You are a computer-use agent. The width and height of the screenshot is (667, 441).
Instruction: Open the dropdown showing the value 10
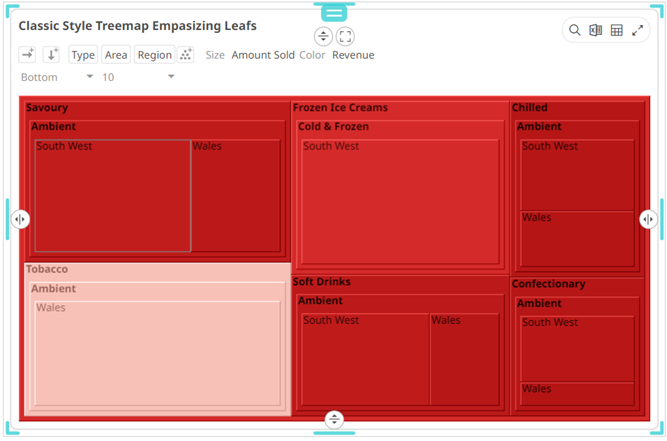[x=138, y=77]
